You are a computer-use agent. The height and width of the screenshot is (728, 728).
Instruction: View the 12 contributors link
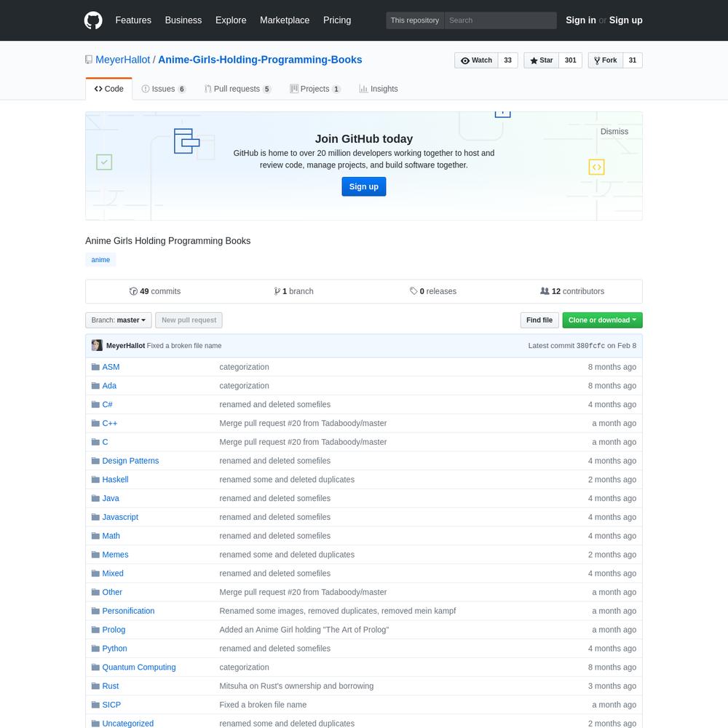[572, 291]
